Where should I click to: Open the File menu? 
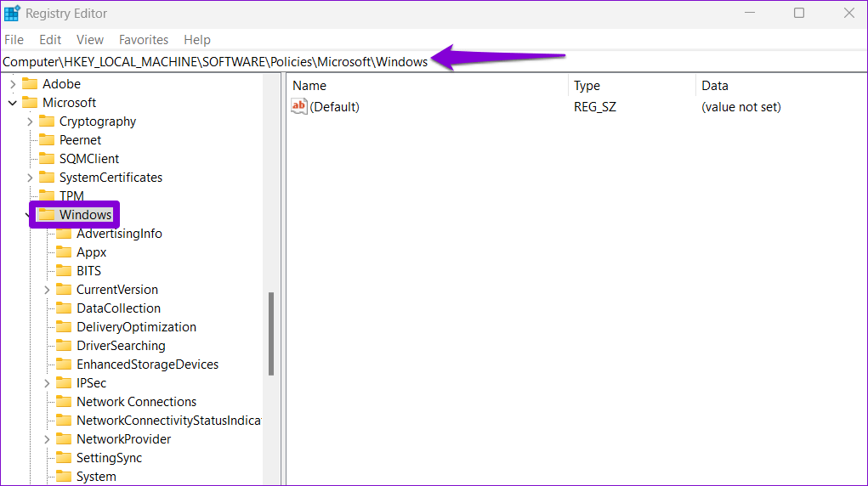(14, 40)
